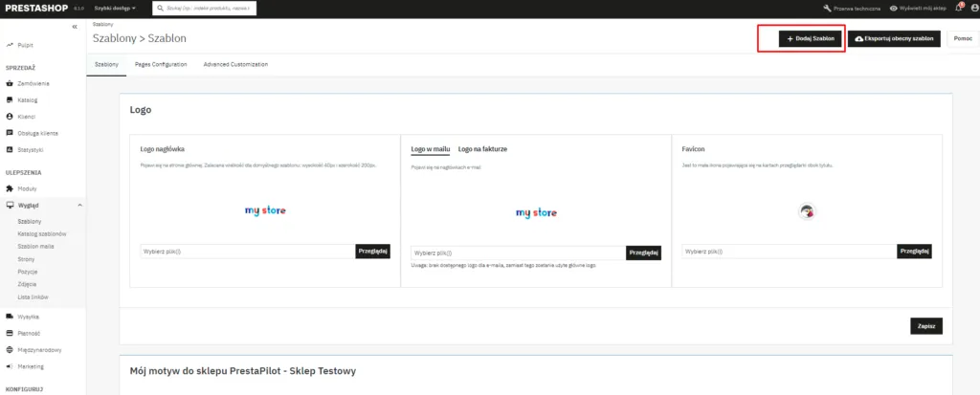Open the notifications bell icon

[958, 8]
